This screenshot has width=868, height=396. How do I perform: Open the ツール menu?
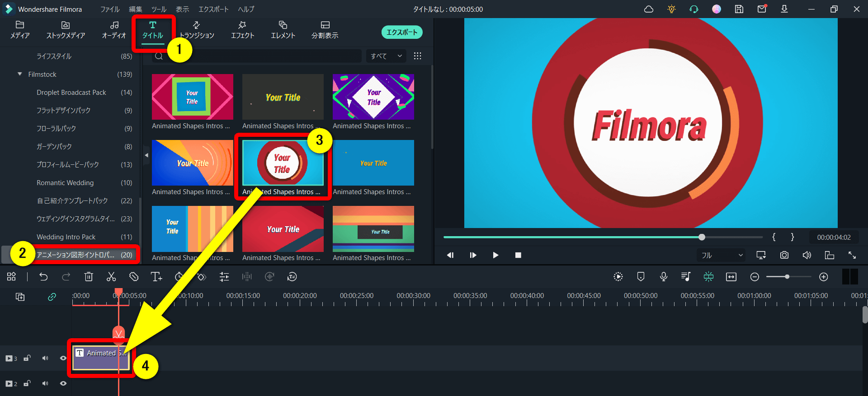click(159, 9)
